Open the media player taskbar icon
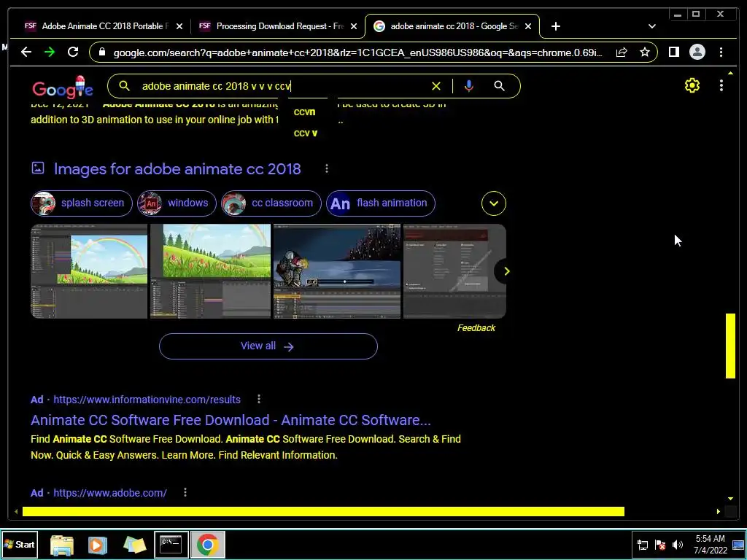 click(97, 545)
